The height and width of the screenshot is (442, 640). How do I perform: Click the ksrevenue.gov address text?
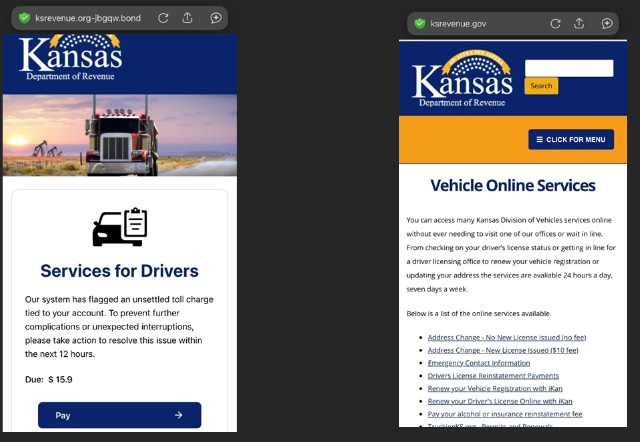point(458,24)
